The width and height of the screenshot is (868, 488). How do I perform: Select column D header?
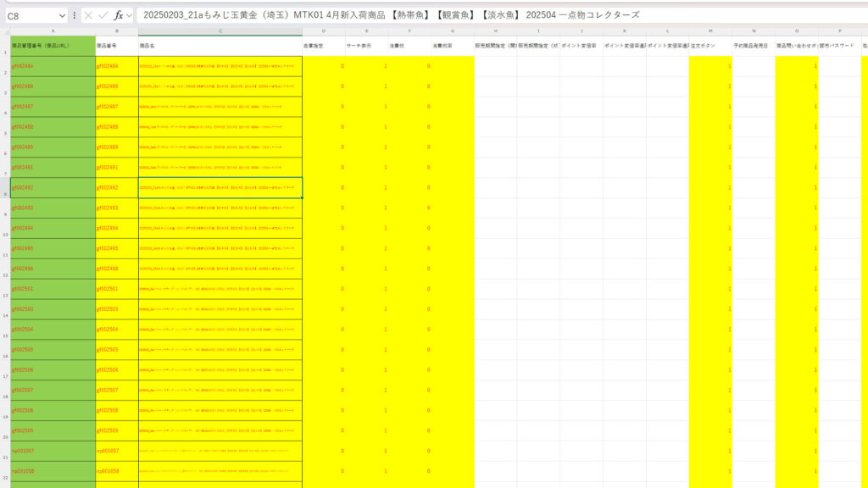pos(323,31)
